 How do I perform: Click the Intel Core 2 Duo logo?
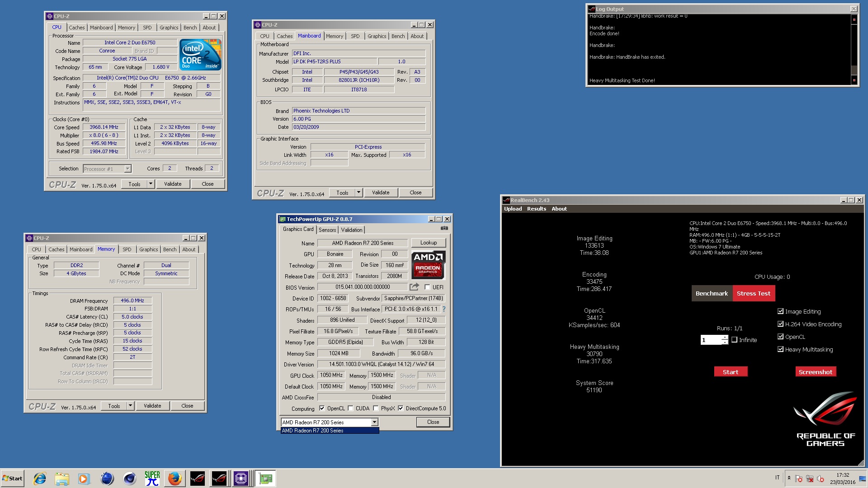pyautogui.click(x=200, y=54)
